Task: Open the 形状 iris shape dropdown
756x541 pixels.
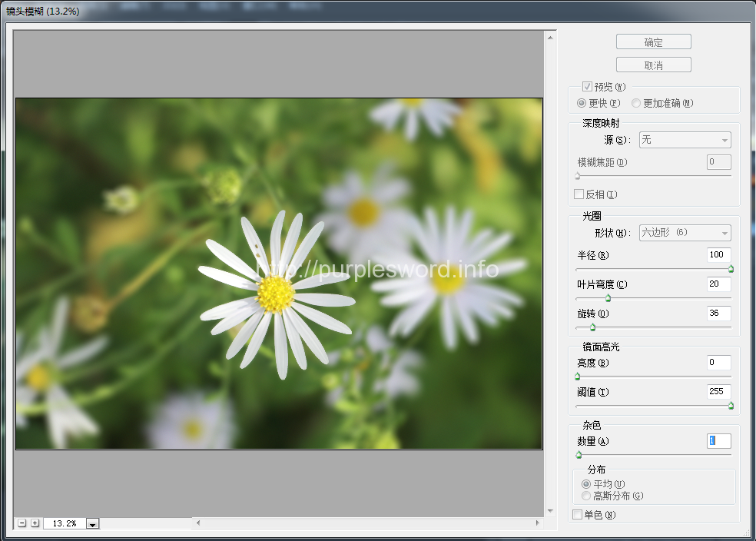Action: [x=685, y=233]
